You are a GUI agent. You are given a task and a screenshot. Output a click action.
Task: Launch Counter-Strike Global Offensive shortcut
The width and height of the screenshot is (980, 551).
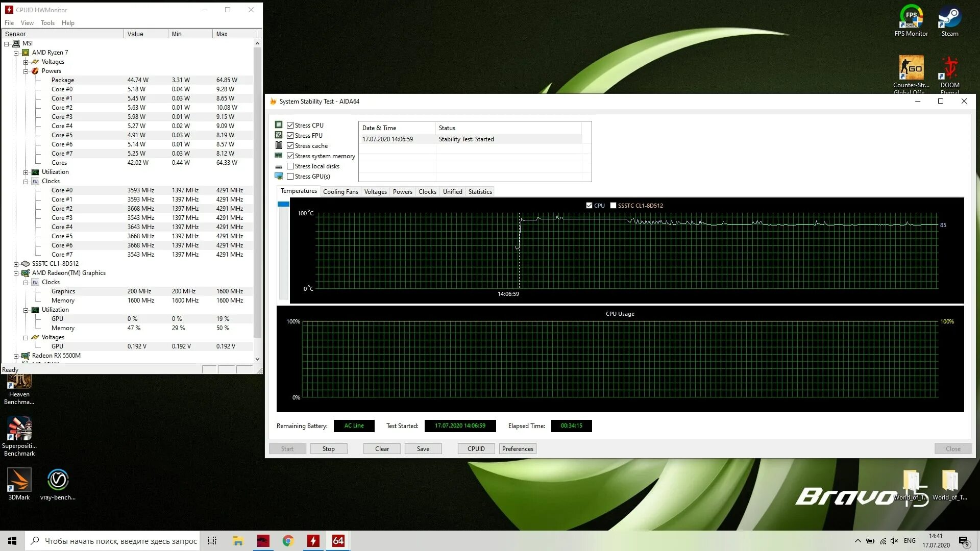tap(911, 74)
